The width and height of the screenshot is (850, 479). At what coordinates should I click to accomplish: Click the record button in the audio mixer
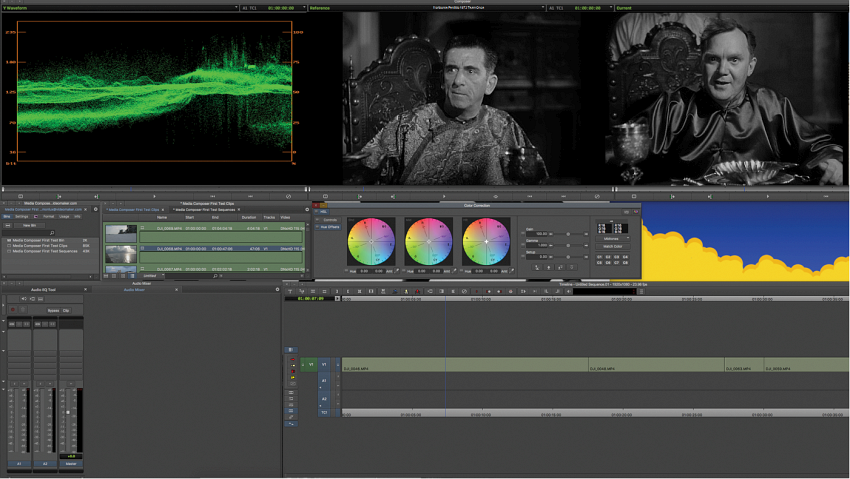pos(13,310)
